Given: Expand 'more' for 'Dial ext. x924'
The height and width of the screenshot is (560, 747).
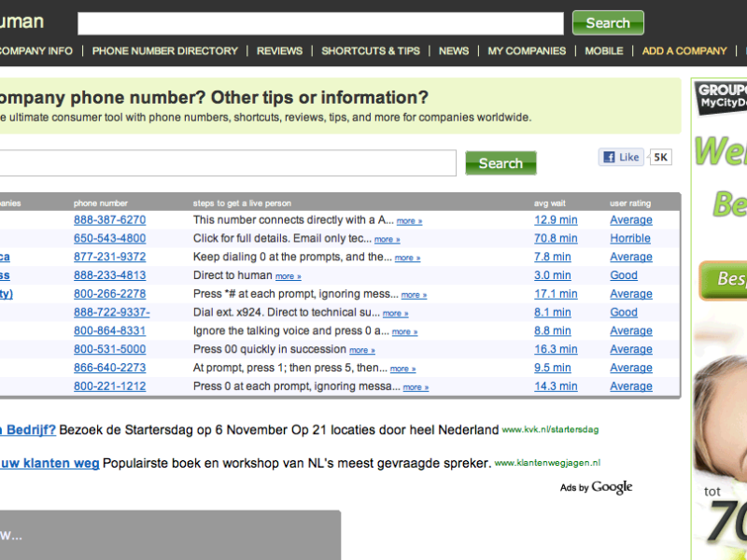Looking at the screenshot, I should [x=395, y=314].
